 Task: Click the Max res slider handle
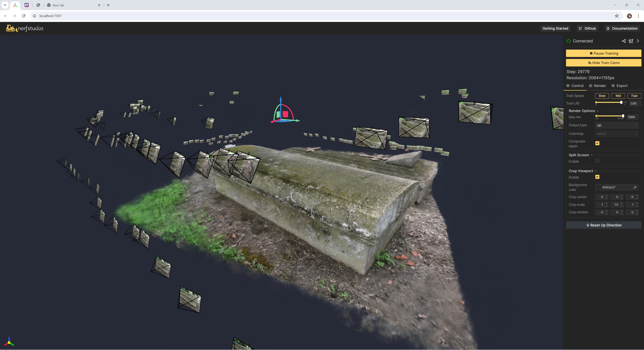click(x=623, y=116)
